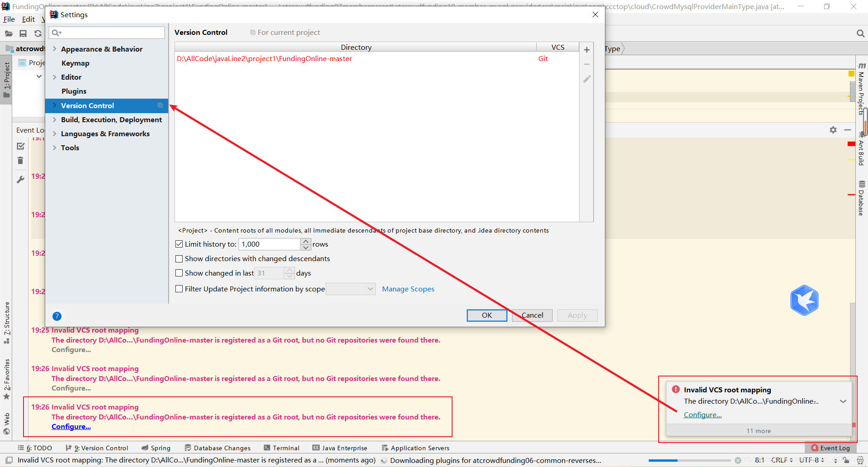Screen dimensions: 868x467
Task: Click the up stepper on history rows field
Action: 306,241
